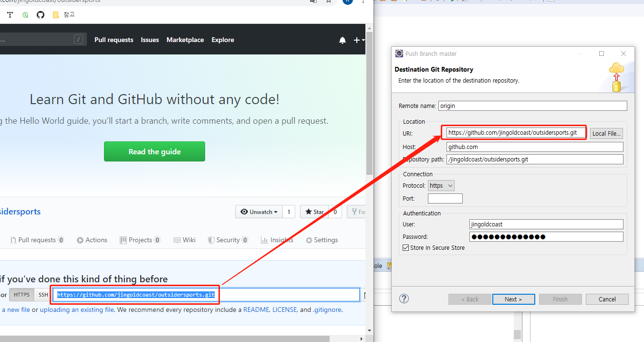Open the repository Projects tab
Image resolution: width=644 pixels, height=342 pixels.
[x=140, y=240]
